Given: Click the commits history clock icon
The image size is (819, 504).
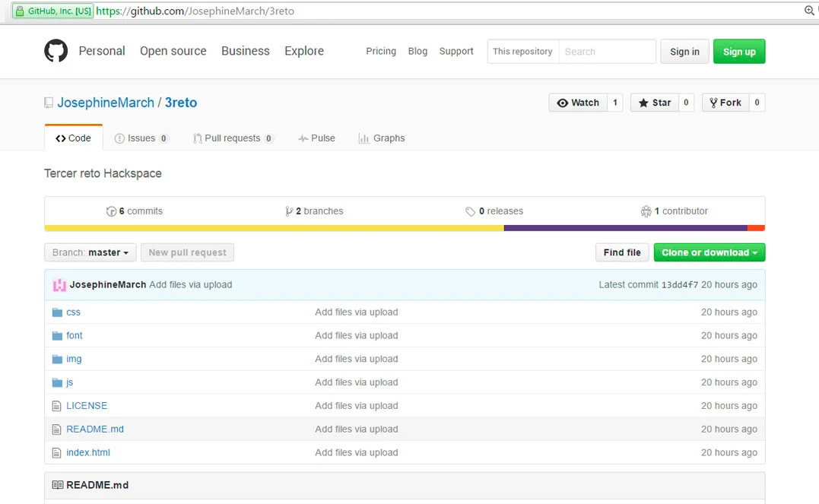Looking at the screenshot, I should (x=111, y=211).
